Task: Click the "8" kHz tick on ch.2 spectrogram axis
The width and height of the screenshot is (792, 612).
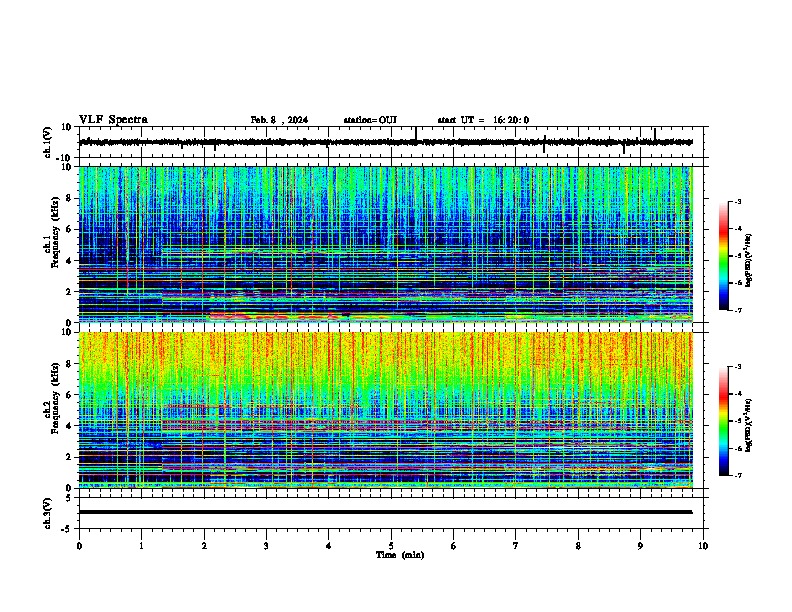Action: [70, 364]
